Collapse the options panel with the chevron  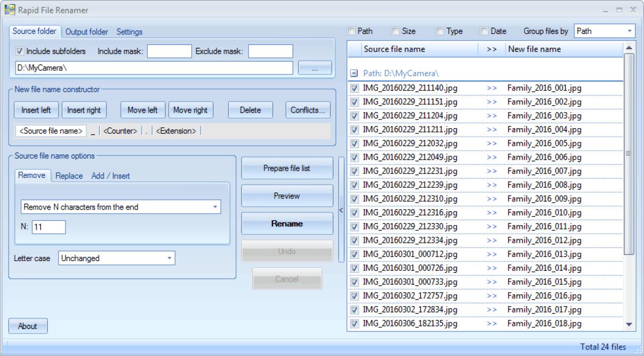tap(340, 209)
